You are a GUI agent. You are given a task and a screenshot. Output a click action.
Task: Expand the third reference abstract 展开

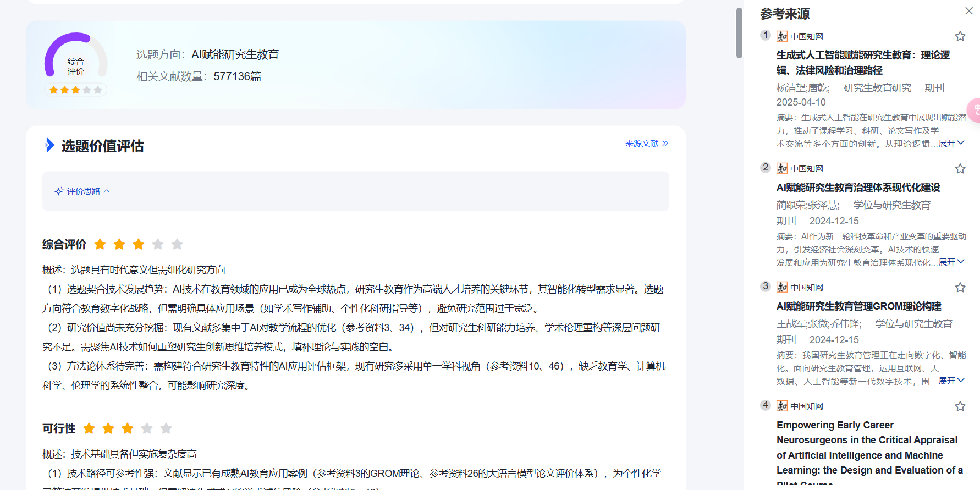951,381
